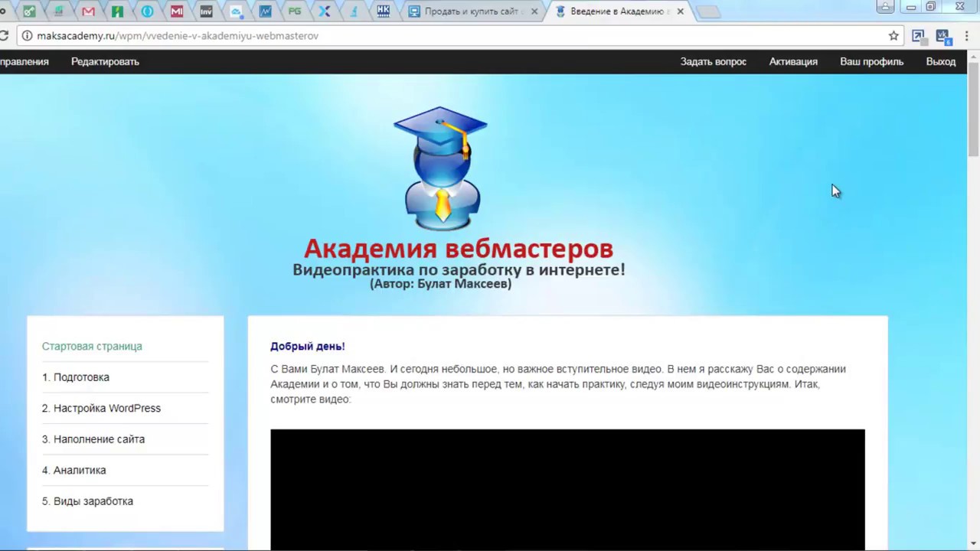The width and height of the screenshot is (980, 551).
Task: Open section 1. Подготовка
Action: [x=76, y=377]
